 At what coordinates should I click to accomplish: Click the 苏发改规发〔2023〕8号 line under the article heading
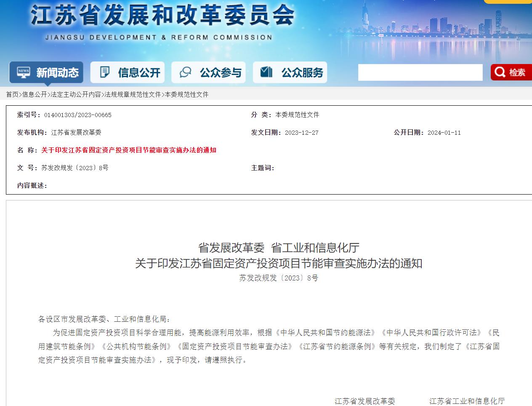click(x=279, y=278)
